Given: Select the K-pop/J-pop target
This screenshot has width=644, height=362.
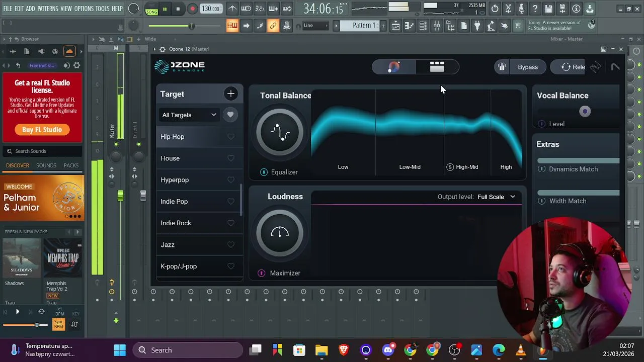Looking at the screenshot, I should 199,266.
